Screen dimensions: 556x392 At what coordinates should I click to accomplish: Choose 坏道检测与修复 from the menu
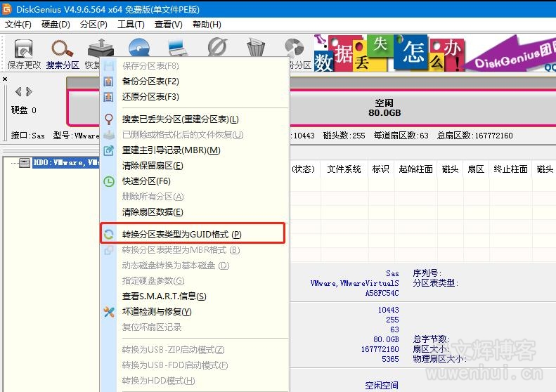tap(156, 311)
